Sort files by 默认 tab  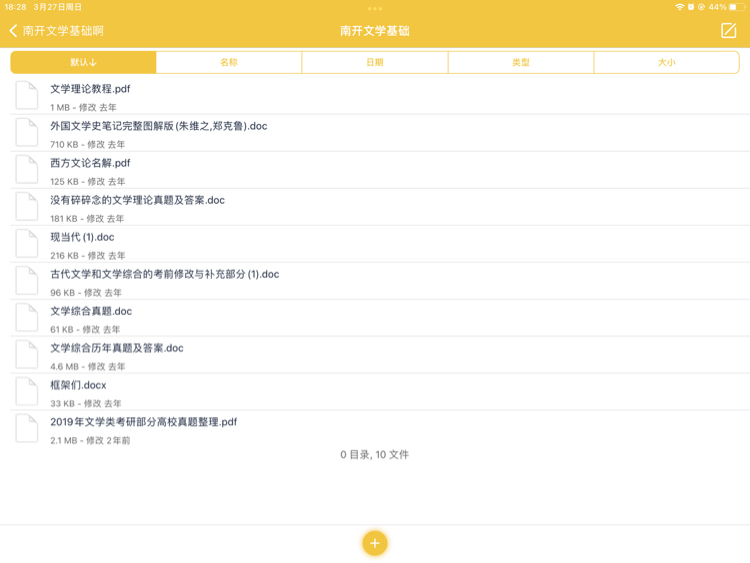[x=83, y=62]
